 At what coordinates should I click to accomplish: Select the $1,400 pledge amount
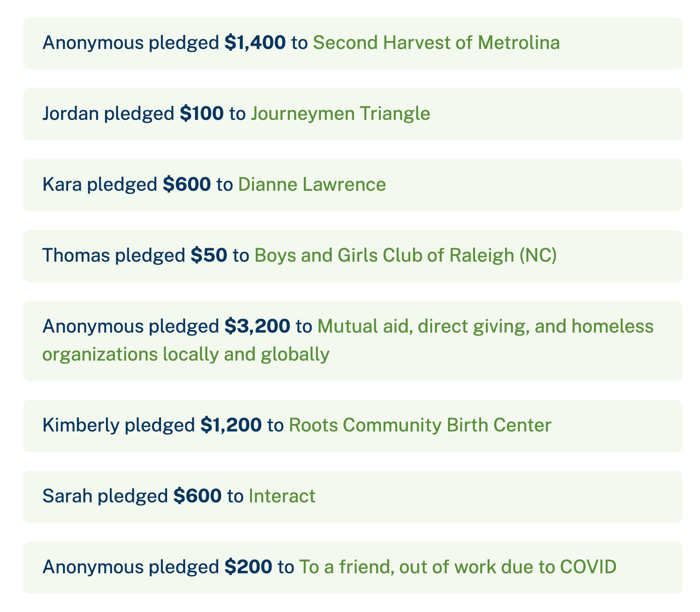tap(255, 43)
